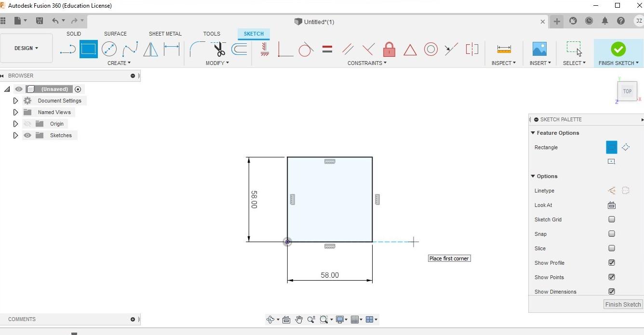
Task: Select the Center Diameter Circle tool
Action: pos(109,49)
